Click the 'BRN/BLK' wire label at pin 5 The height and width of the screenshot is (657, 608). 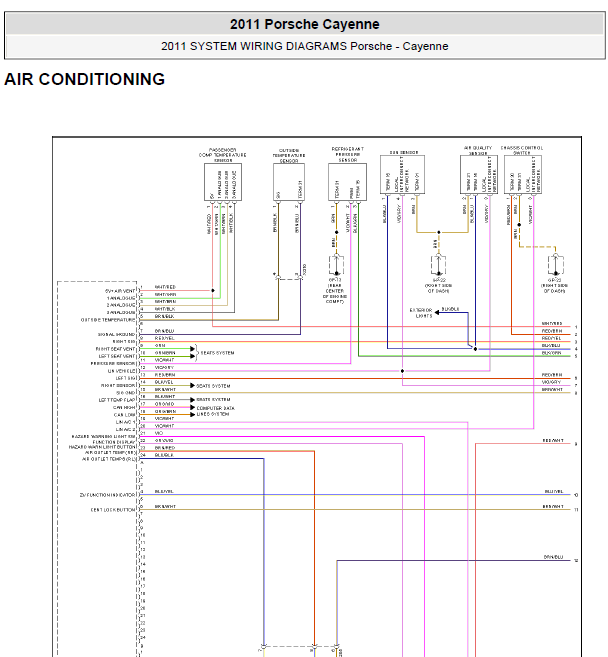(x=164, y=316)
